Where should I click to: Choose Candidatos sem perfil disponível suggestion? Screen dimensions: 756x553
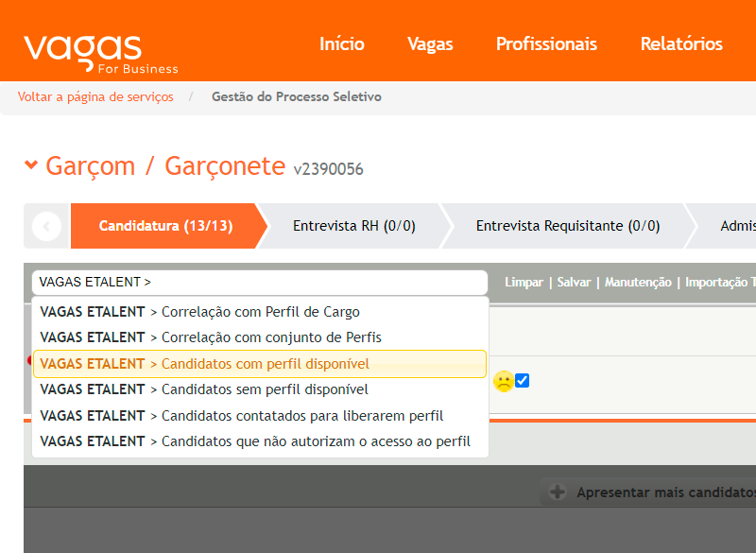coord(260,389)
